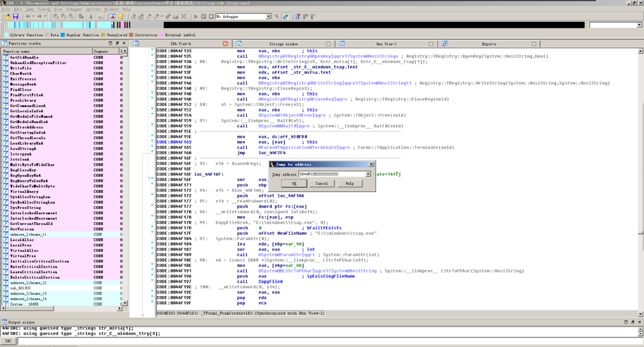Viewport: 644px width, 347px height.
Task: Click the Open file toolbar icon
Action: click(x=8, y=17)
